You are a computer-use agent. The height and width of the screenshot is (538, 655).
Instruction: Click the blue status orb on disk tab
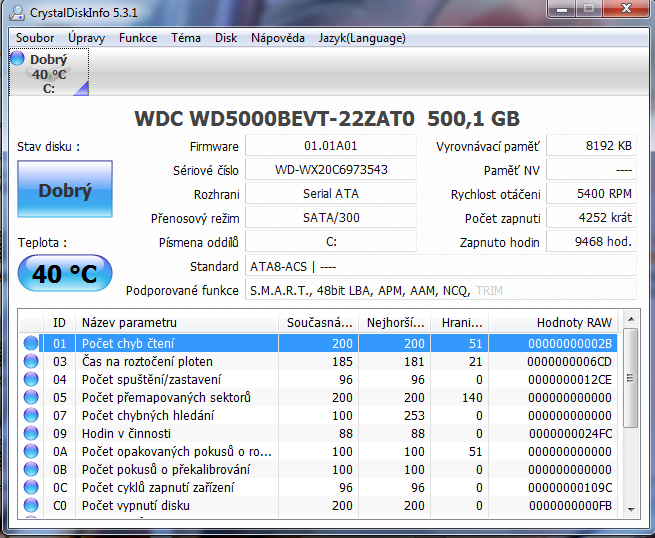(x=17, y=58)
